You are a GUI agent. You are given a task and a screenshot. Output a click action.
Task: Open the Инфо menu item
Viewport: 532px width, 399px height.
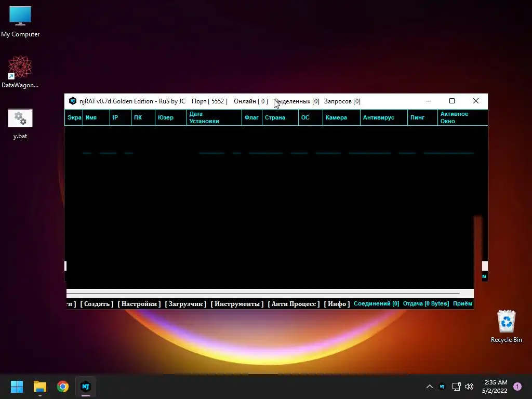click(337, 303)
